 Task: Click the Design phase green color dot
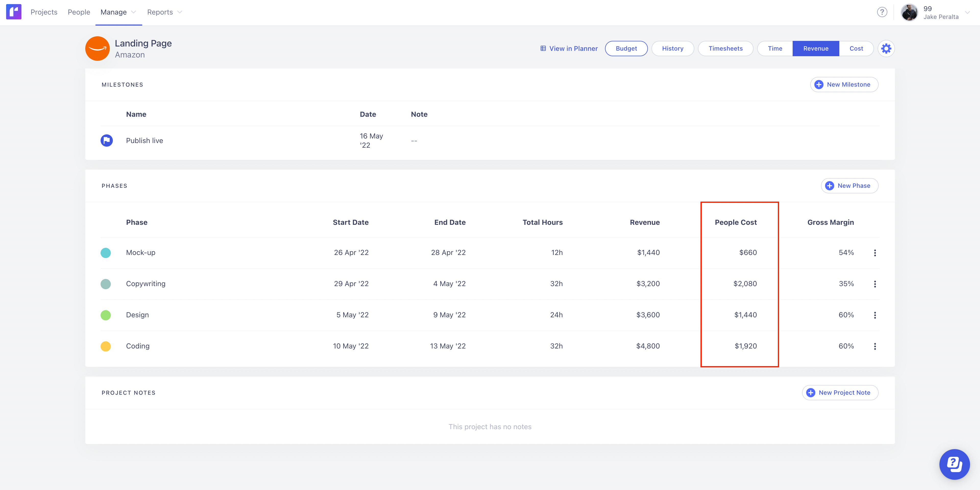(106, 315)
